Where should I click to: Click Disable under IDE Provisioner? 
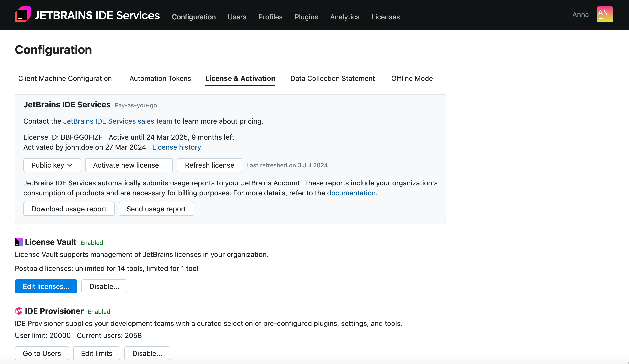click(147, 353)
